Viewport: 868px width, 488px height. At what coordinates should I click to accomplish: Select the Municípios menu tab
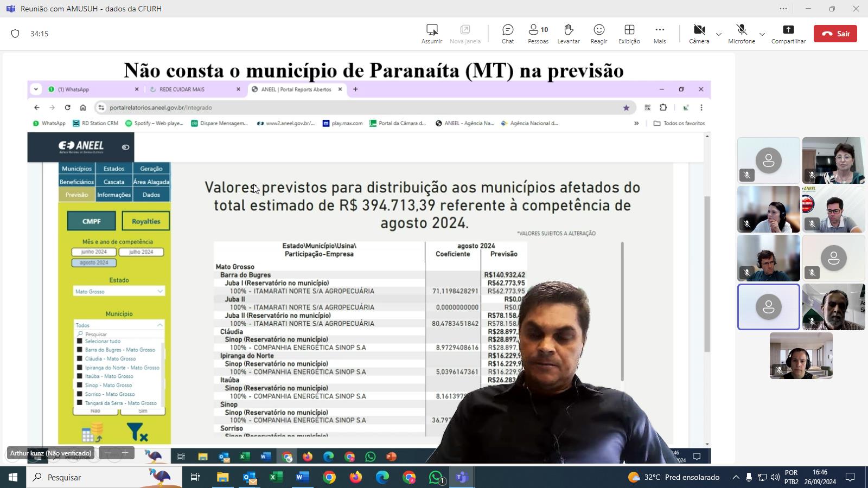click(x=76, y=169)
